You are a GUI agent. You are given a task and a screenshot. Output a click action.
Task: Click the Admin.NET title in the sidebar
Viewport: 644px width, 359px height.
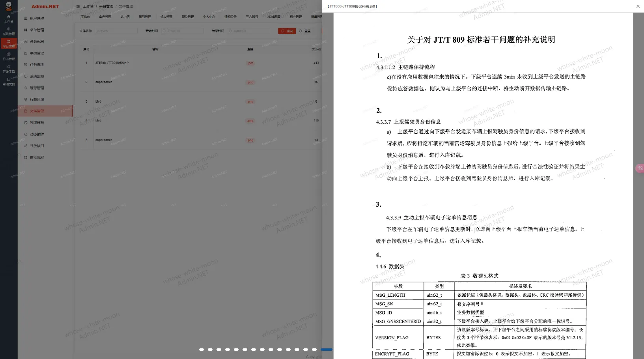45,6
